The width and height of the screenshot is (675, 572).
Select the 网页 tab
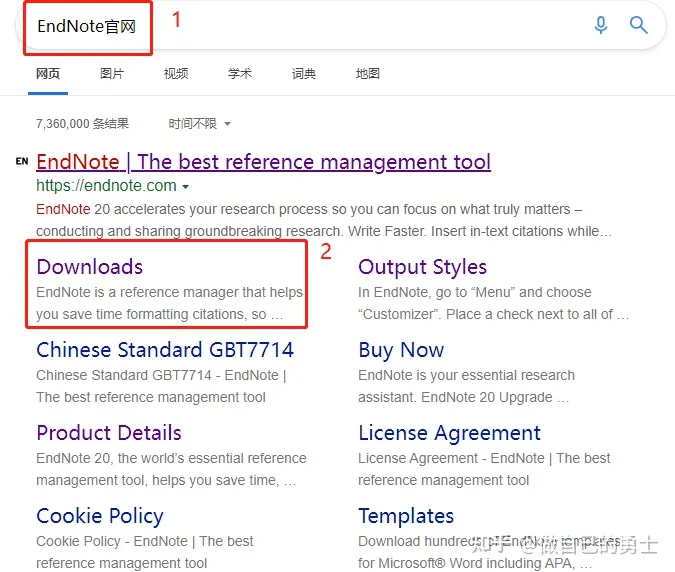(x=48, y=74)
